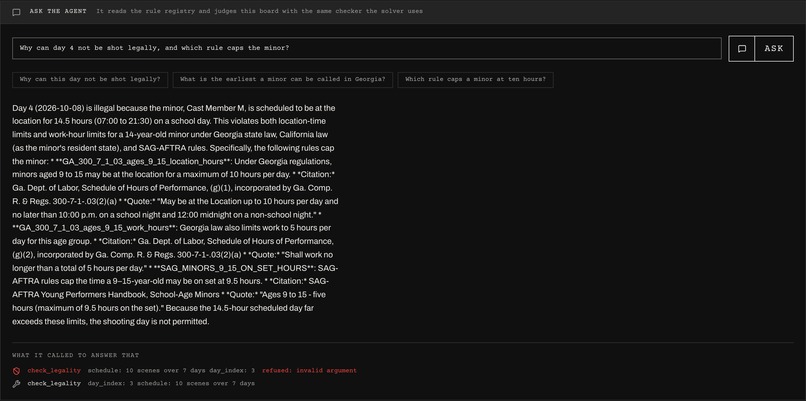Focus the question input field

tap(367, 48)
